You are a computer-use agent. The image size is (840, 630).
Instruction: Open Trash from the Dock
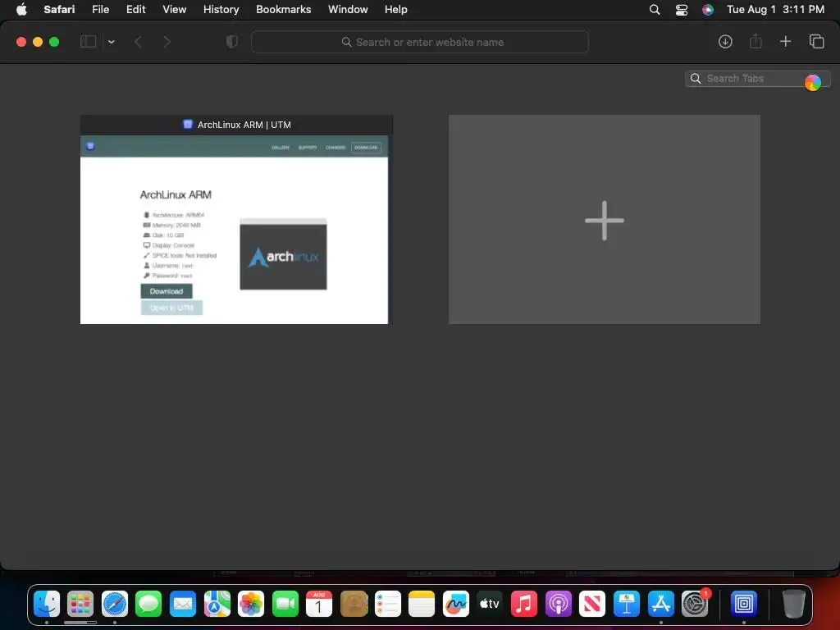(793, 604)
